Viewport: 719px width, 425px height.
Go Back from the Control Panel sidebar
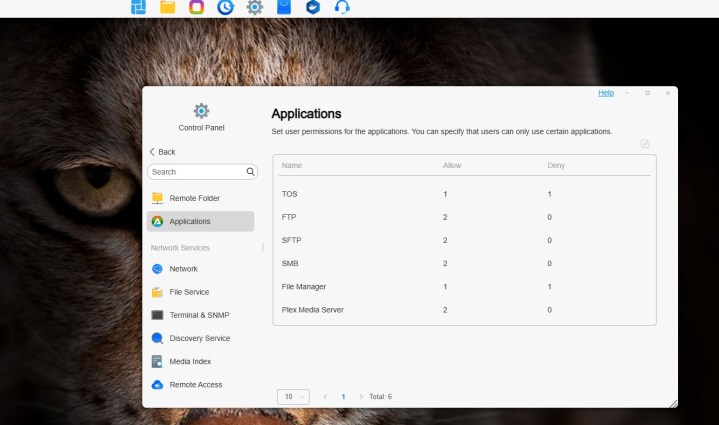coord(162,152)
